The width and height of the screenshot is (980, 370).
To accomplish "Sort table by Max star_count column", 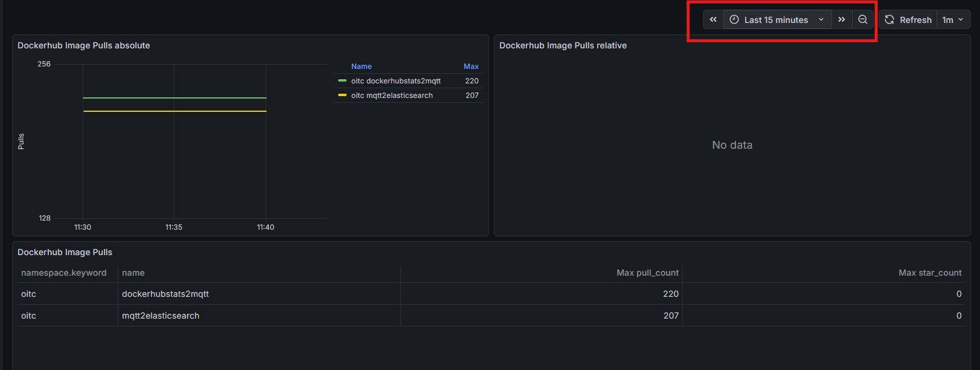I will point(930,273).
